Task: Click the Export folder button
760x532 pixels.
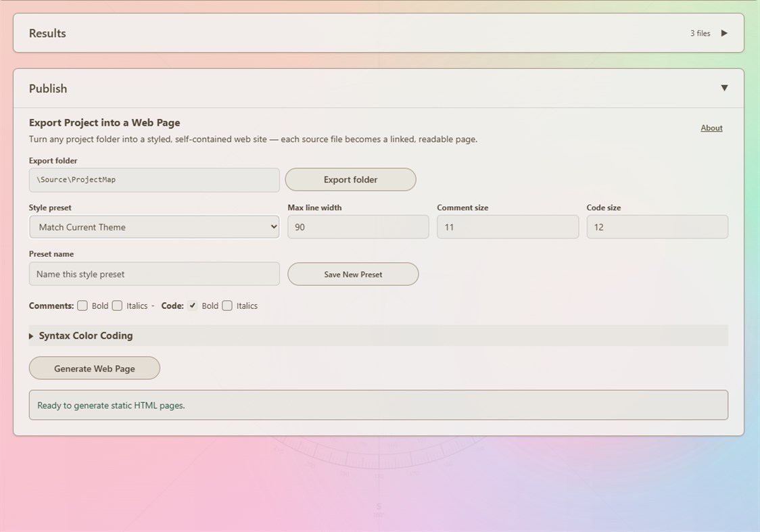Action: [x=350, y=179]
